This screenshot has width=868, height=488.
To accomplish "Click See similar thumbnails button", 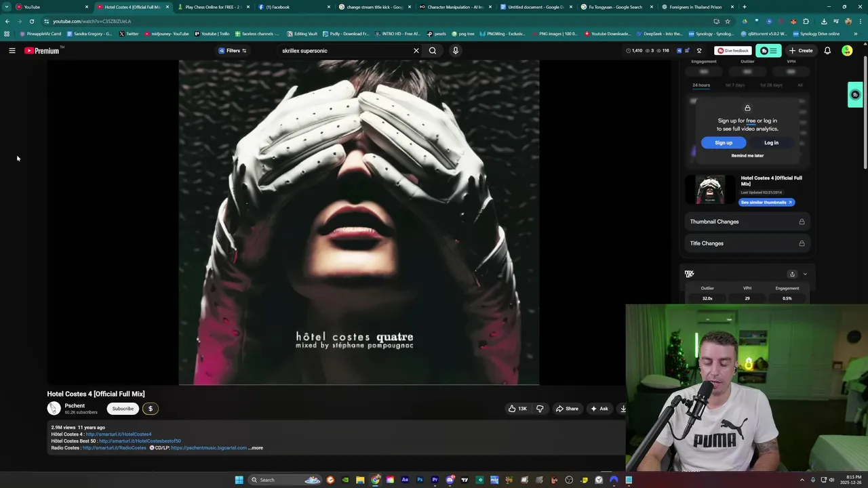I will tap(766, 202).
